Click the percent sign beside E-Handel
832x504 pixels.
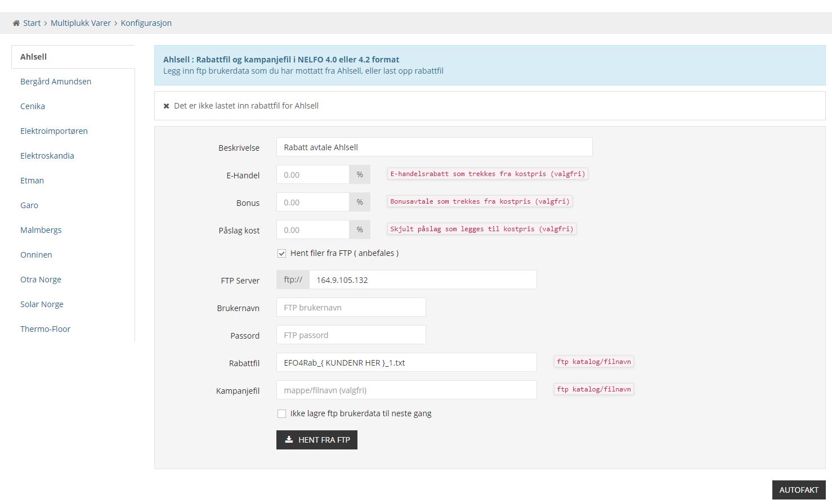click(x=360, y=175)
